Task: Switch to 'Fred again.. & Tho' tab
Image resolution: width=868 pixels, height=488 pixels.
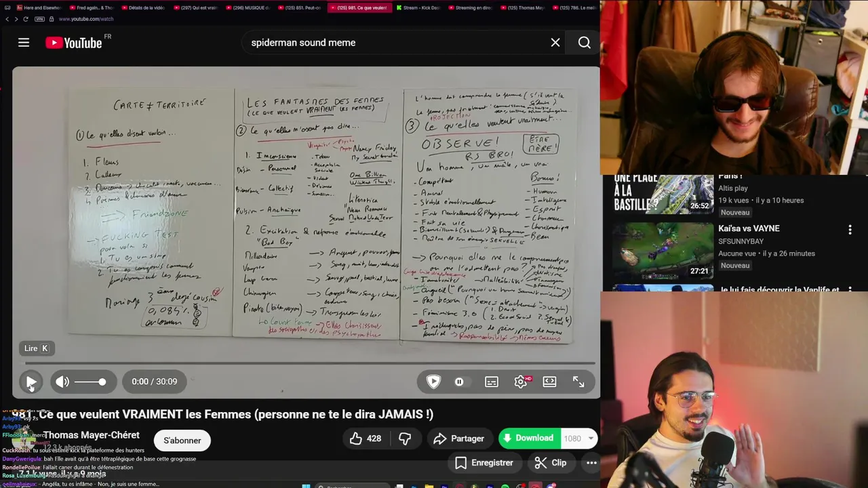Action: point(91,7)
